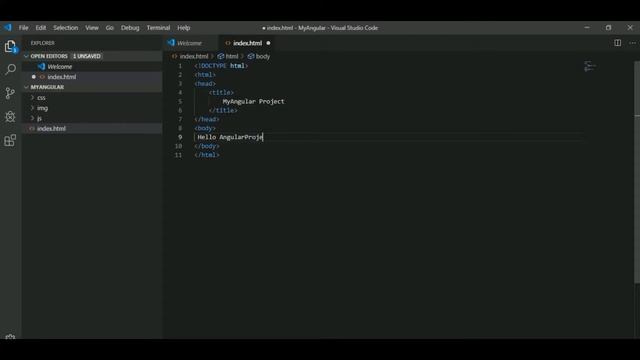Switch to the Welcome tab
The width and height of the screenshot is (640, 360).
click(190, 43)
